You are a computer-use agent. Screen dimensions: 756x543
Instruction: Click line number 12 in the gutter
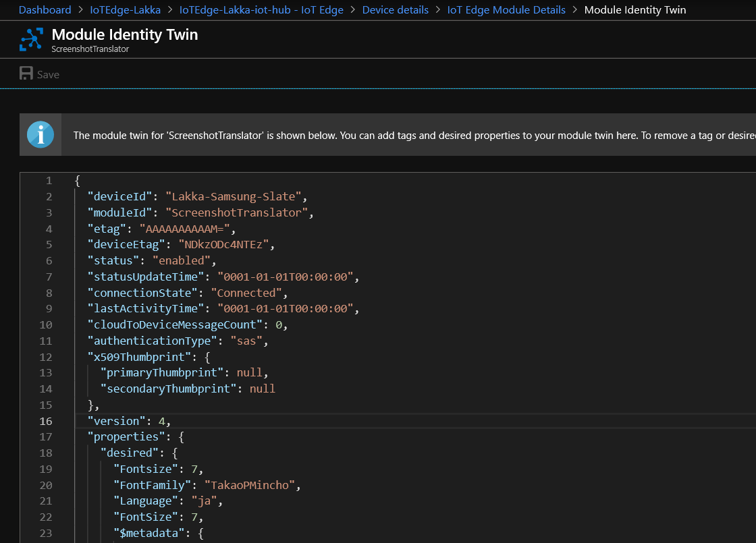coord(46,357)
